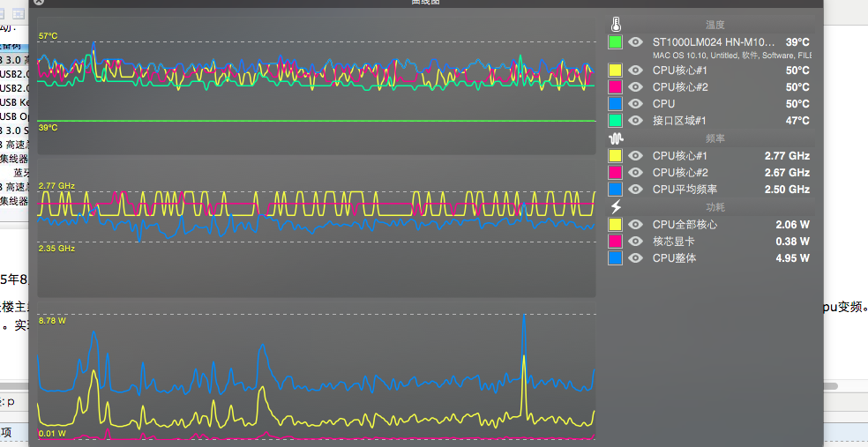Viewport: 868px width, 447px height.
Task: Click the 0.01 W label on power graph
Action: (x=52, y=433)
